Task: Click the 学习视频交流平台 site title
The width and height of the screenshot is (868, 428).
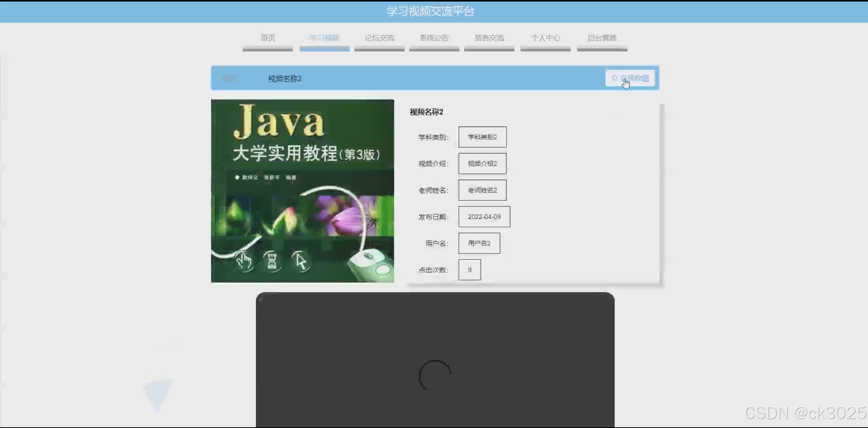Action: pyautogui.click(x=430, y=12)
